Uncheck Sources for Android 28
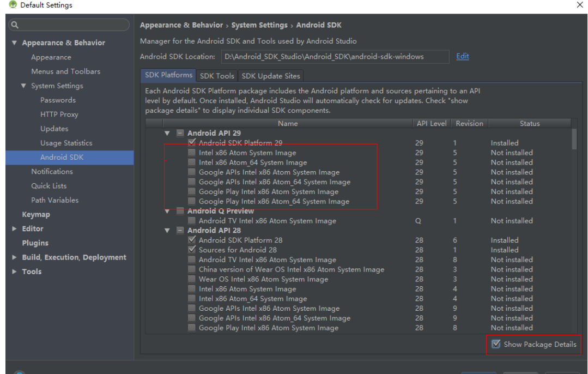The image size is (588, 374). click(192, 250)
